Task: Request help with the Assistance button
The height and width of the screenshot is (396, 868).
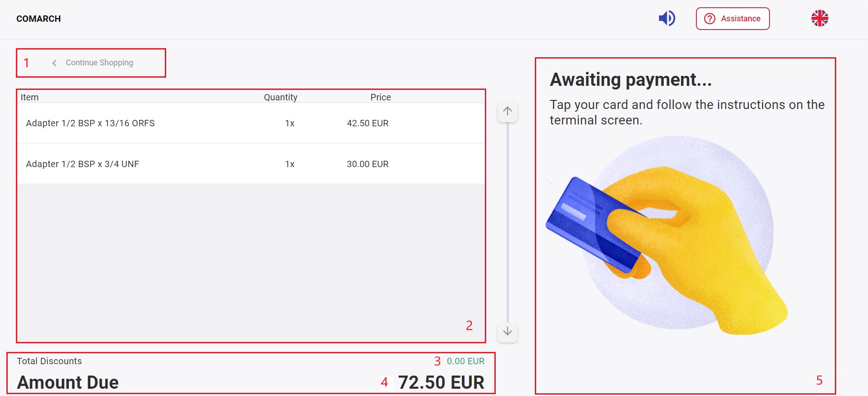Action: click(x=733, y=19)
